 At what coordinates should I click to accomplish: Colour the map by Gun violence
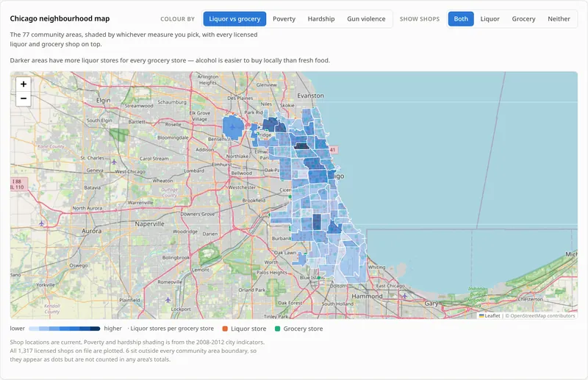(366, 19)
